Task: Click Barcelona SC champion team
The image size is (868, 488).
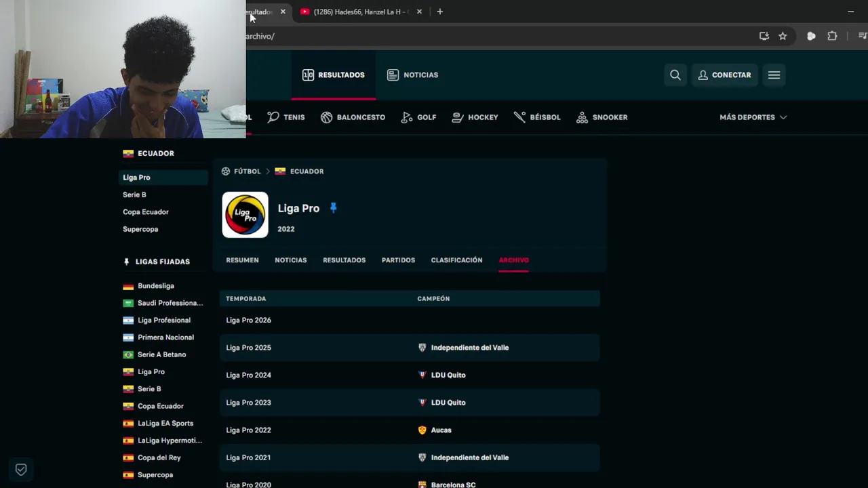Action: click(453, 484)
